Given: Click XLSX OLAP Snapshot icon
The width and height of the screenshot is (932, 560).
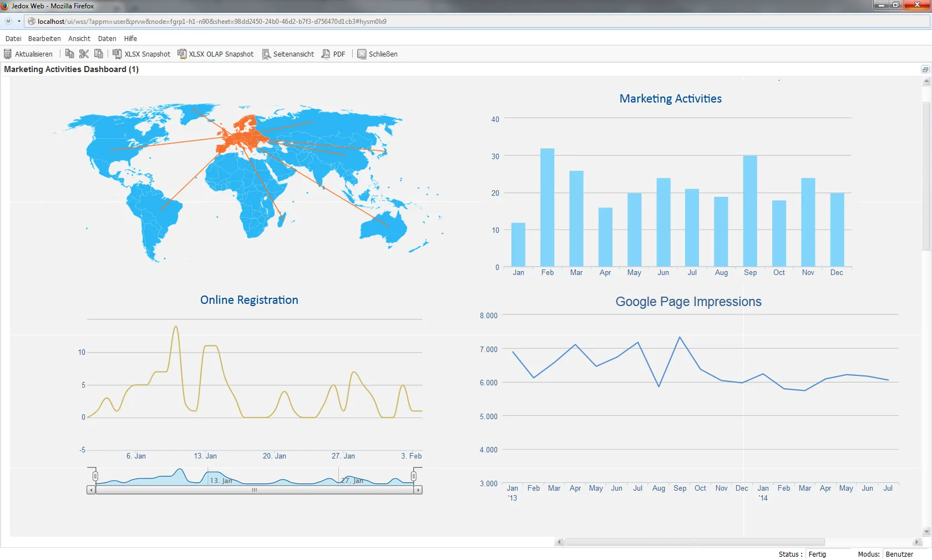Looking at the screenshot, I should [181, 54].
